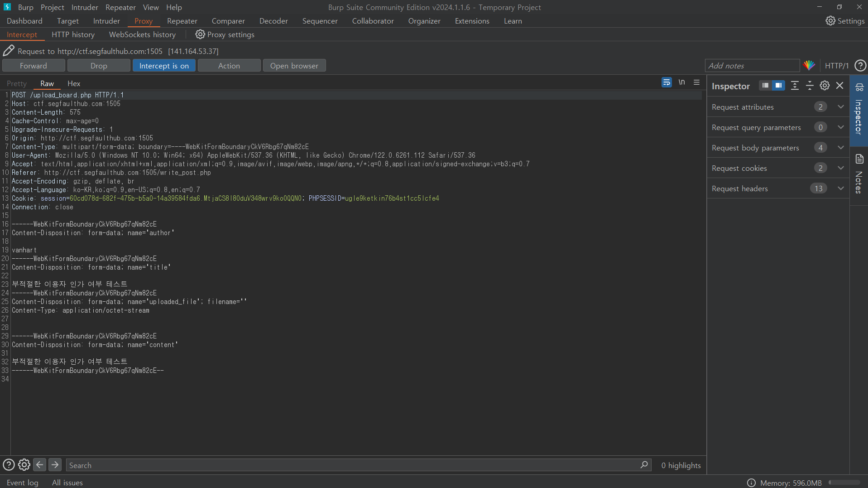Screen dimensions: 868x488
Task: Click the Burp Suite logo icon
Action: pos(7,7)
